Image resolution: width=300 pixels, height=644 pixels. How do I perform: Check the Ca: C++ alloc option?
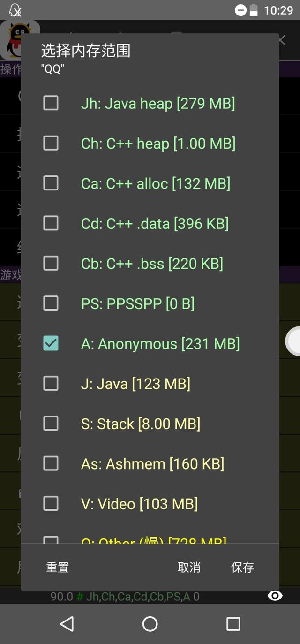tap(51, 183)
